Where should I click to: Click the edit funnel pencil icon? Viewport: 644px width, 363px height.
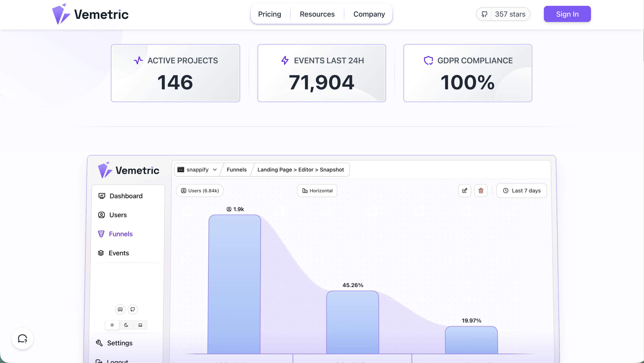[x=465, y=191]
